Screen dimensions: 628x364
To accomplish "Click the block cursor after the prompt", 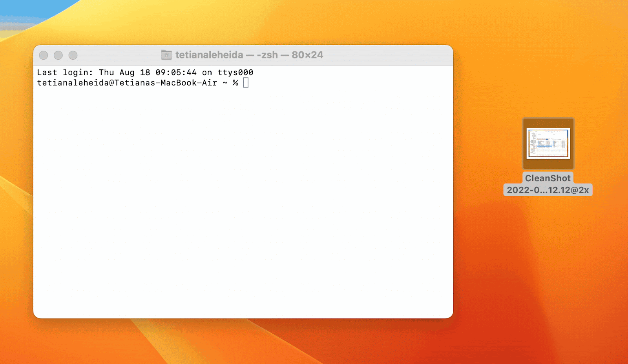I will [x=246, y=83].
